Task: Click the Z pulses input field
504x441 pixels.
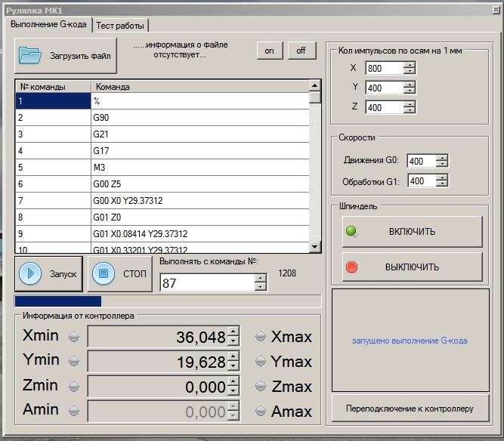Action: coord(385,107)
